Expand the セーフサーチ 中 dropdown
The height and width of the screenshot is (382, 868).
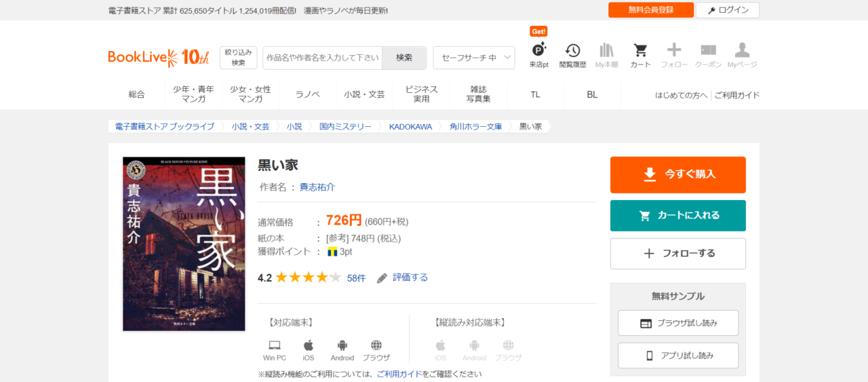[x=473, y=58]
